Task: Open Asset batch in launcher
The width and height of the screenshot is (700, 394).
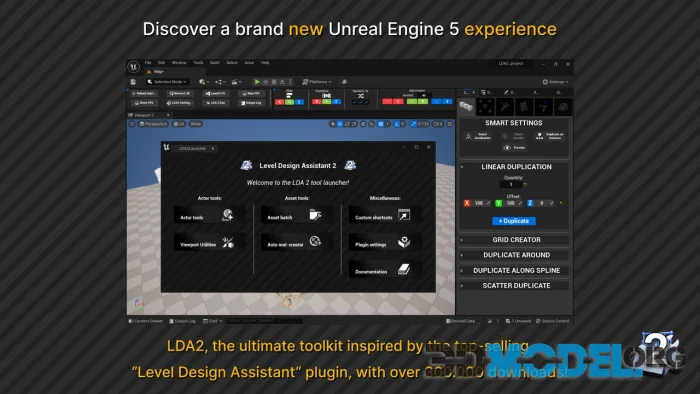Action: point(296,216)
